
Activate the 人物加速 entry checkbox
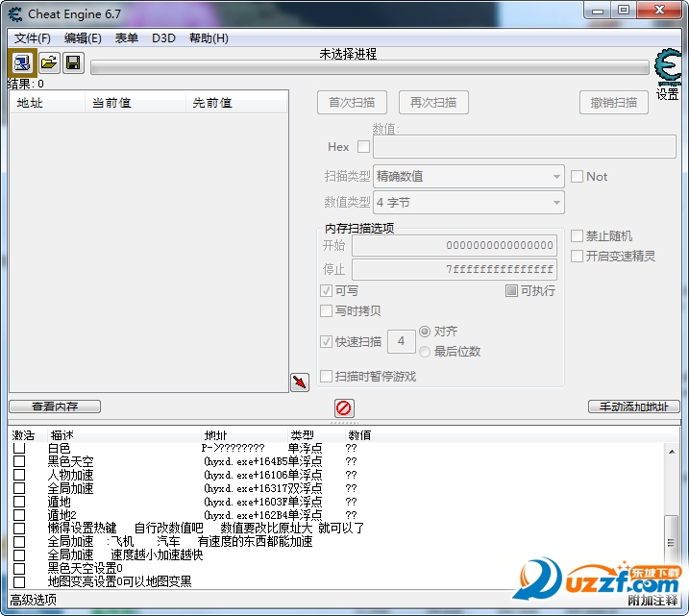coord(19,475)
